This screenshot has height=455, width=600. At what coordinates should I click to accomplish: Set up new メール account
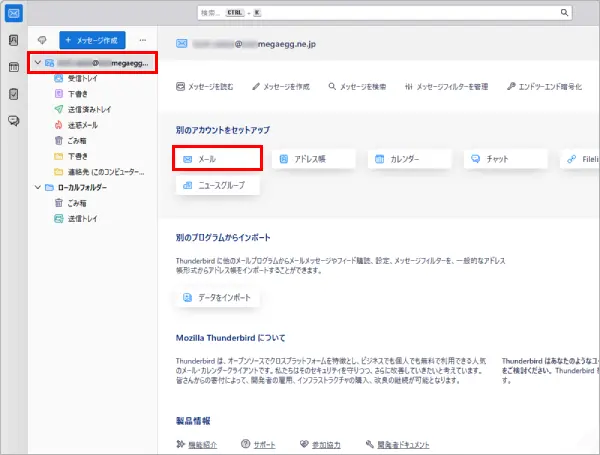tap(217, 159)
